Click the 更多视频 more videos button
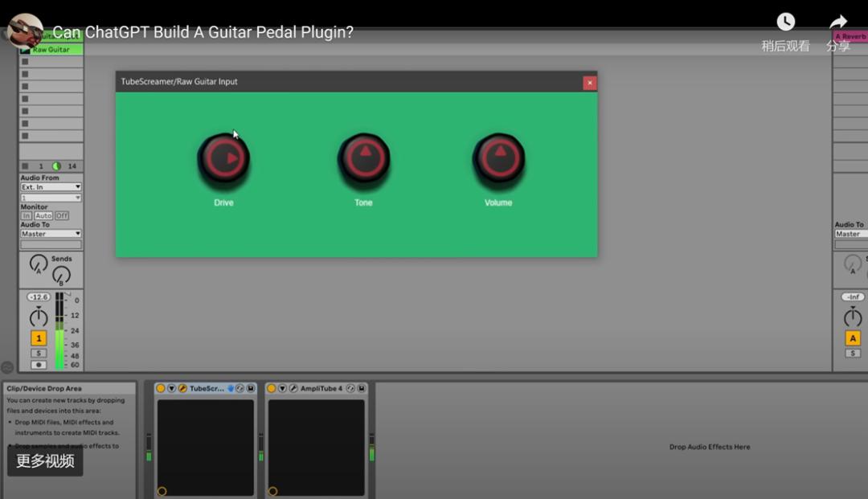Screen dimensions: 868x499 [x=45, y=460]
